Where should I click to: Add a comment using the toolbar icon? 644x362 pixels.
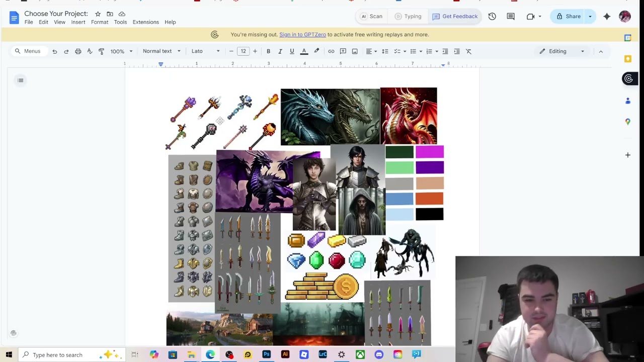(x=343, y=51)
